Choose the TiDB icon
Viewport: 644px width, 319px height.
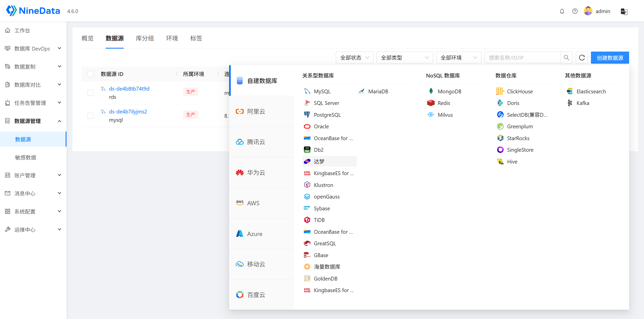[307, 220]
